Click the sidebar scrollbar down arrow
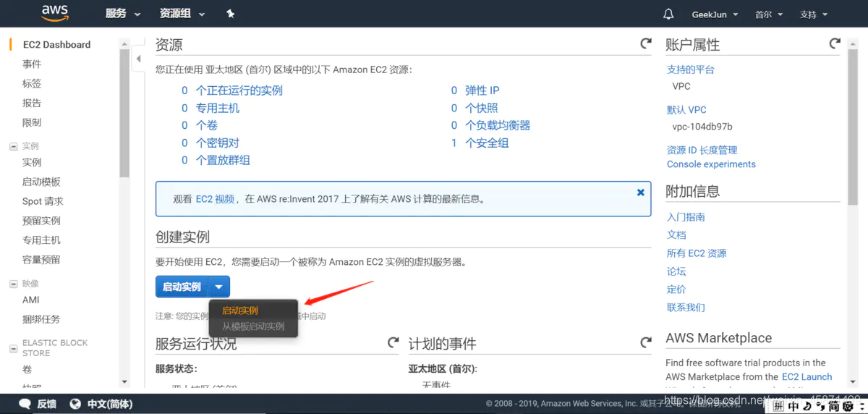Image resolution: width=868 pixels, height=414 pixels. (x=124, y=381)
